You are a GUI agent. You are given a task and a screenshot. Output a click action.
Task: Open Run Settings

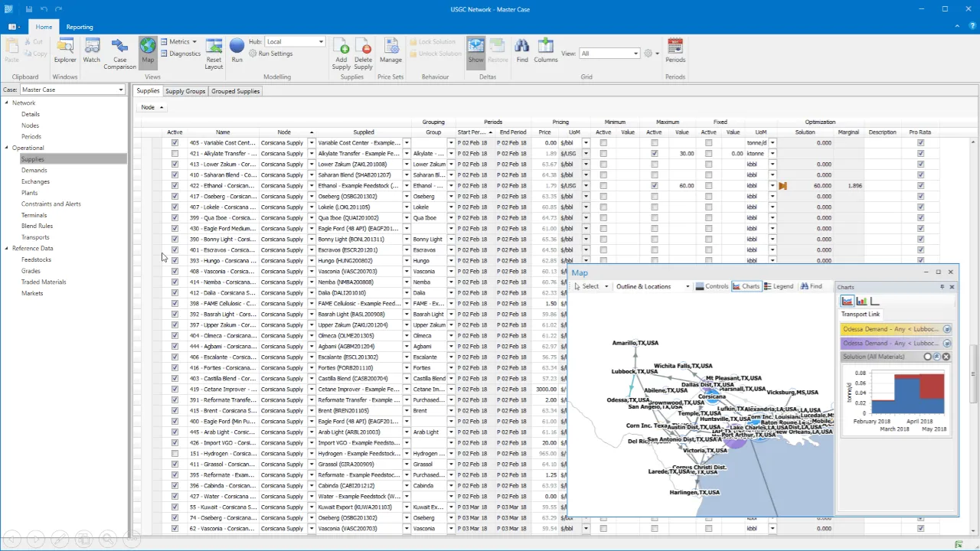point(275,54)
